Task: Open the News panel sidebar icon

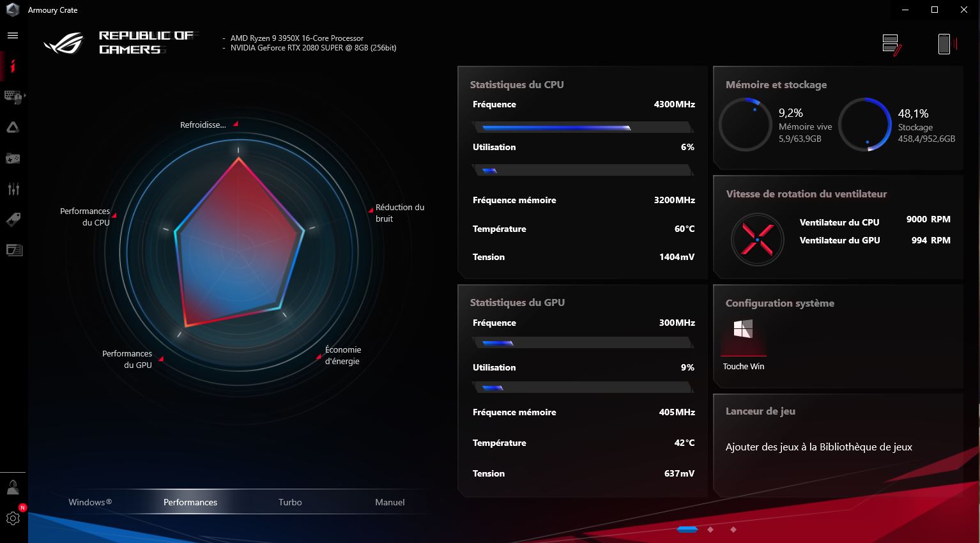Action: pyautogui.click(x=14, y=250)
